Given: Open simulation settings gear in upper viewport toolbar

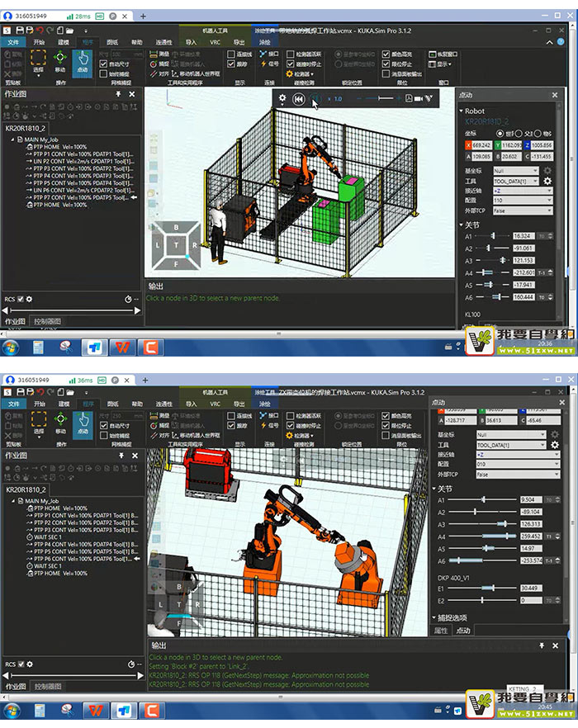Looking at the screenshot, I should 282,98.
